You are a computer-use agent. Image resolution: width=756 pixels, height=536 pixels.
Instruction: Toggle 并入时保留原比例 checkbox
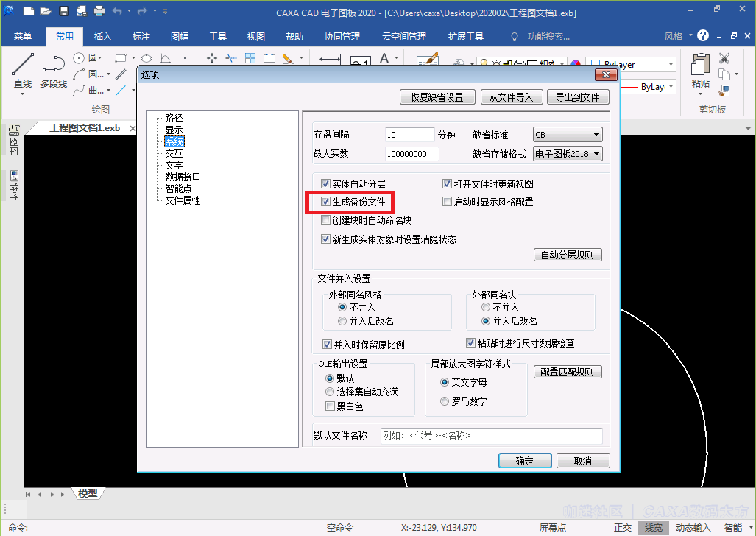pyautogui.click(x=327, y=344)
